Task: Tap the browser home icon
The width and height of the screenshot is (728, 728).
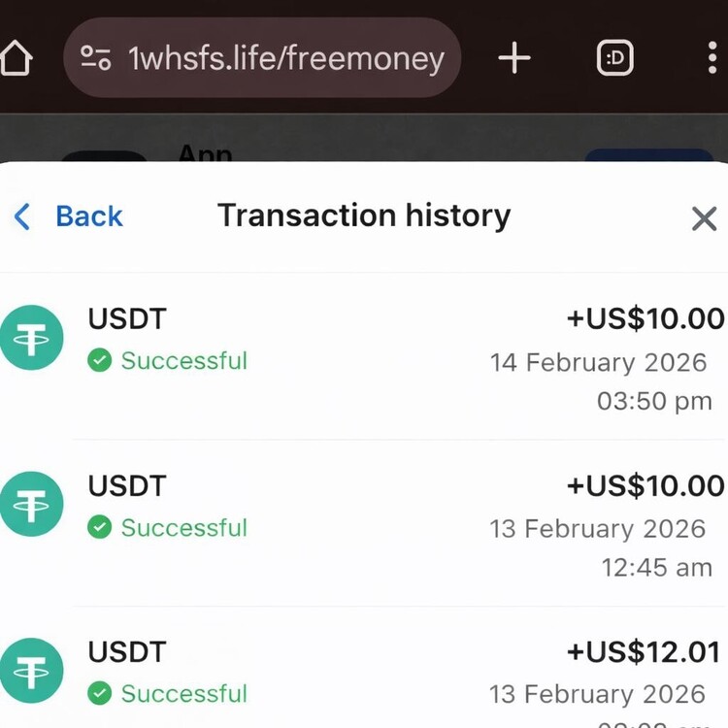Action: pos(15,58)
